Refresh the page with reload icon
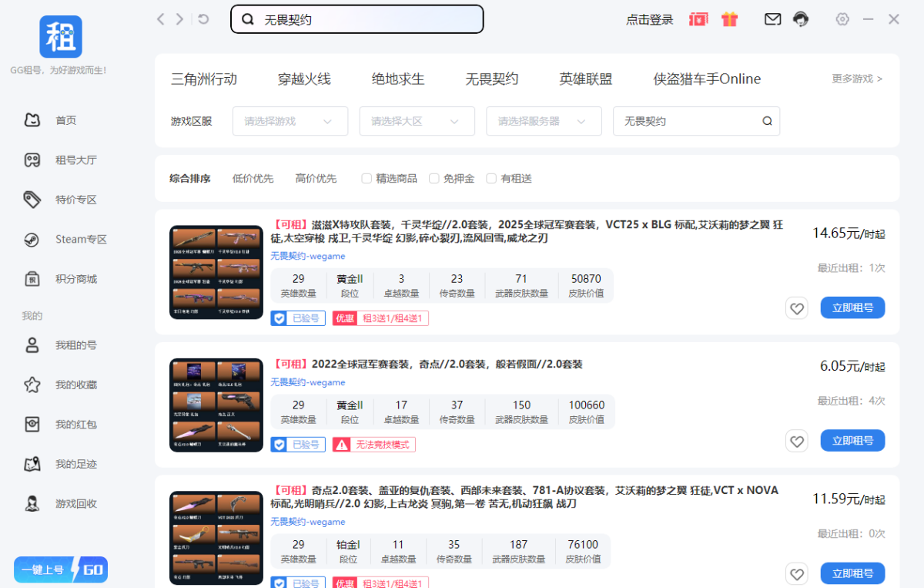The width and height of the screenshot is (924, 588). (x=203, y=19)
